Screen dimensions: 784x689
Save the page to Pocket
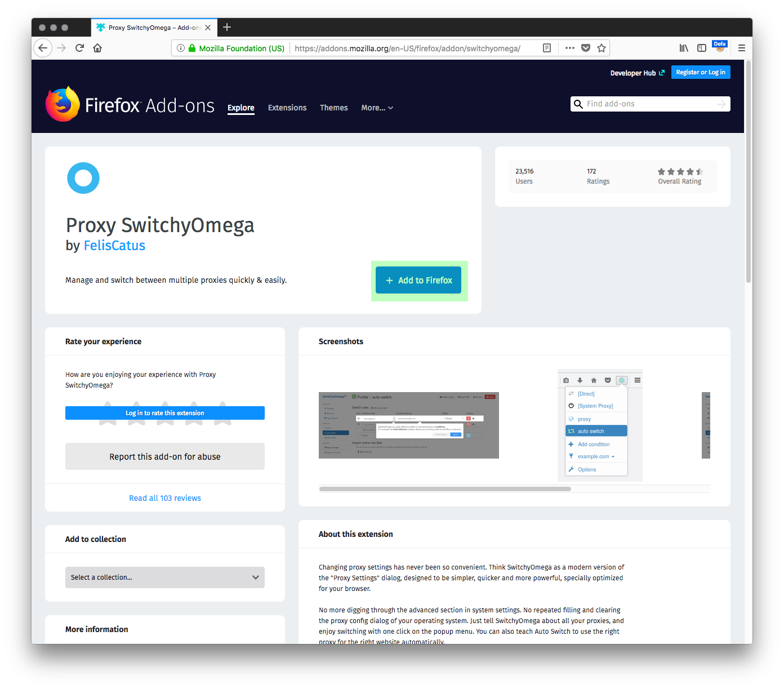(x=585, y=48)
